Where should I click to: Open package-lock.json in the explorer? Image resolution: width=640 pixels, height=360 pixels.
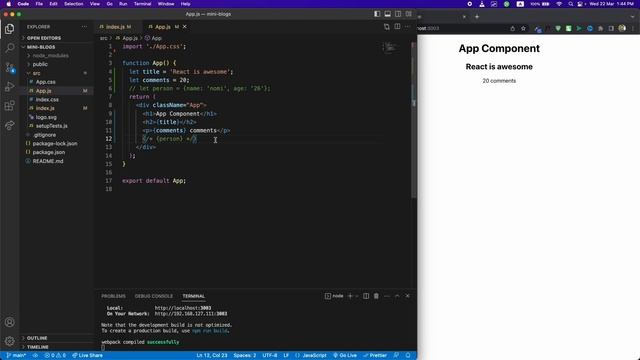[55, 143]
